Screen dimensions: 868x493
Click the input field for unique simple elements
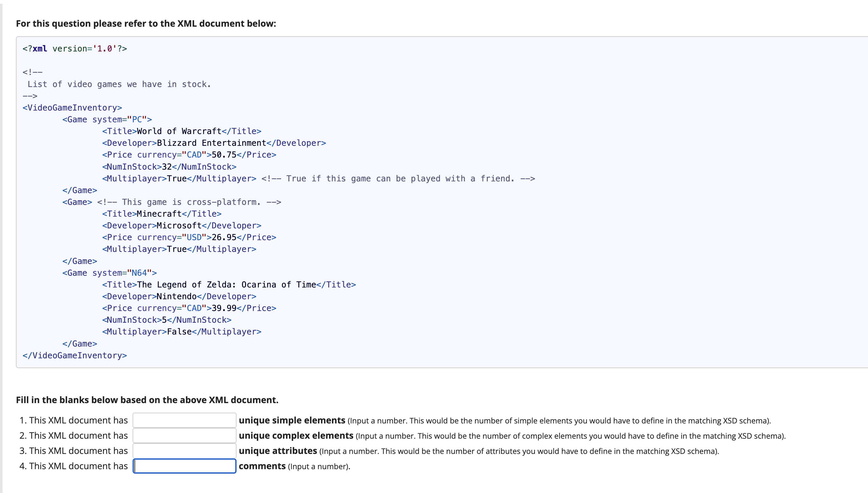point(184,420)
